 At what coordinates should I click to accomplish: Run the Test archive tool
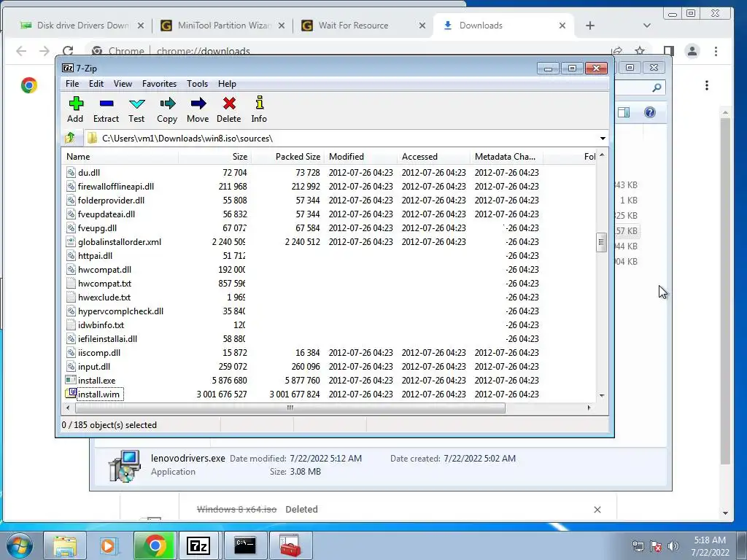click(136, 109)
